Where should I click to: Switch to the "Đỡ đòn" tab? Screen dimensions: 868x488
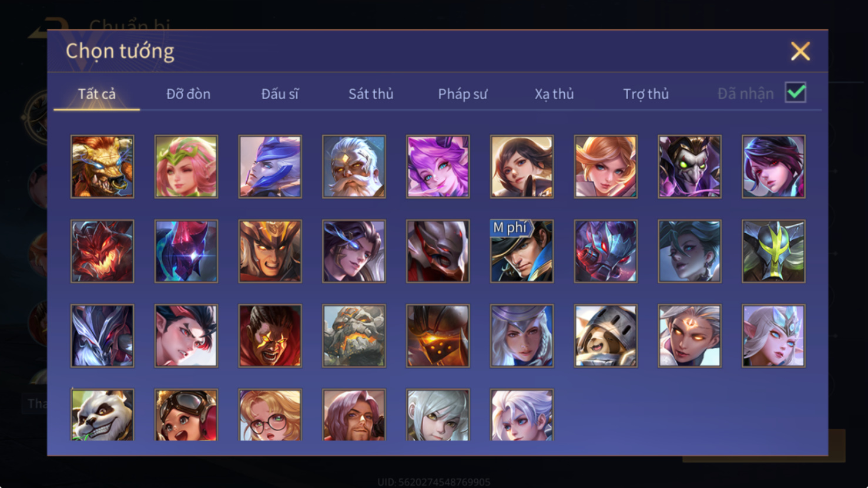click(188, 94)
